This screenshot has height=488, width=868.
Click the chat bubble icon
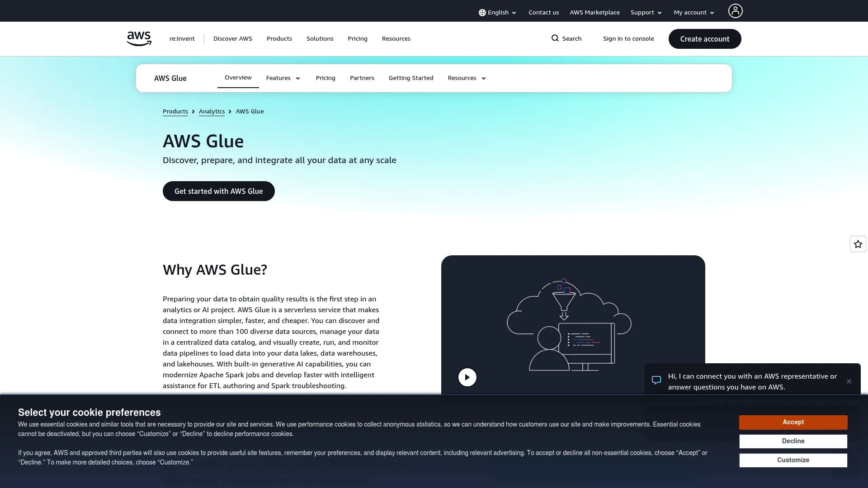[x=656, y=380]
